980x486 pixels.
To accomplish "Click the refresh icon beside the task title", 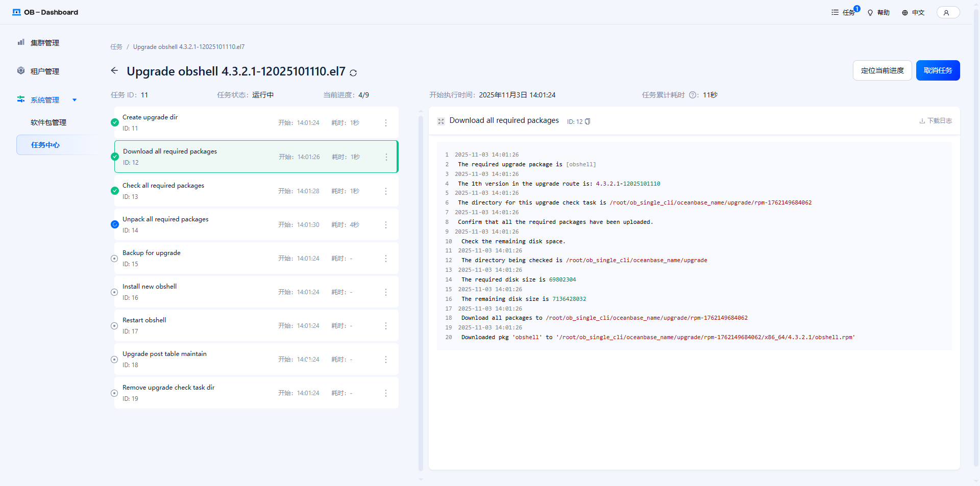I will point(353,73).
